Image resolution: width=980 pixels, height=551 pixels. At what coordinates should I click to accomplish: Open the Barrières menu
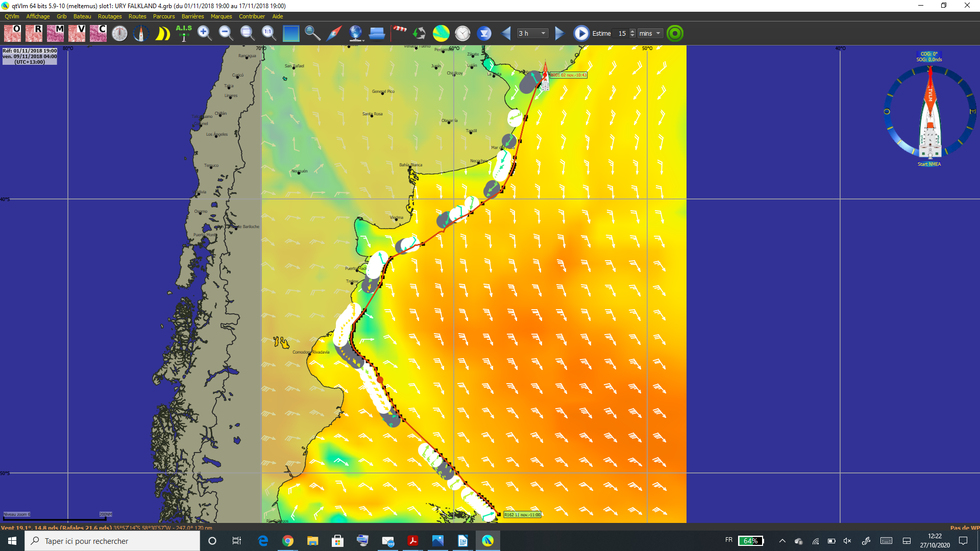coord(192,16)
